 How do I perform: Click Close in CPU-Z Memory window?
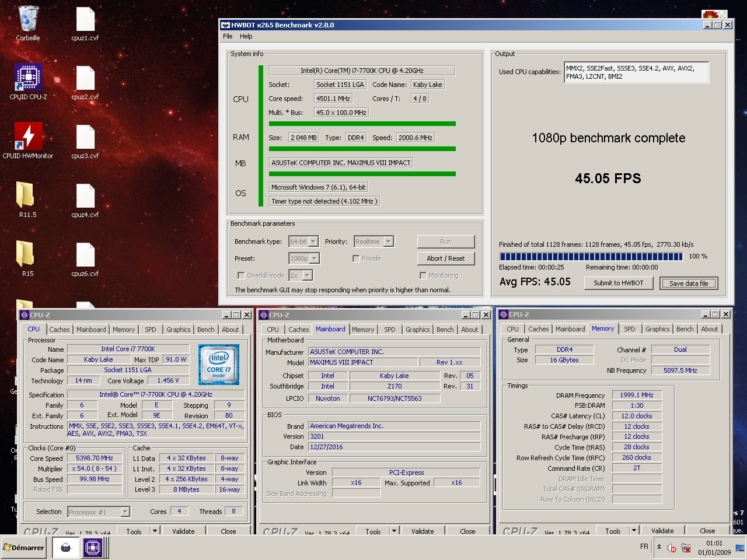click(x=707, y=530)
